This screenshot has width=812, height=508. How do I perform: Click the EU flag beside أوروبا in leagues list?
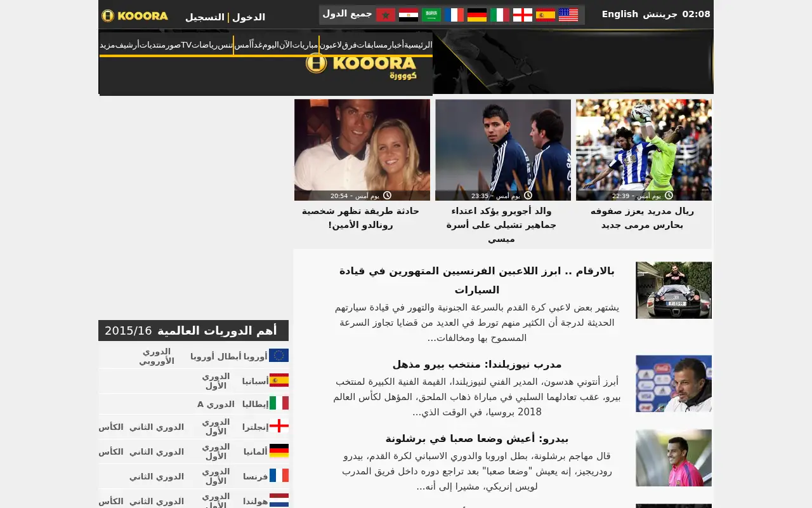(x=278, y=356)
